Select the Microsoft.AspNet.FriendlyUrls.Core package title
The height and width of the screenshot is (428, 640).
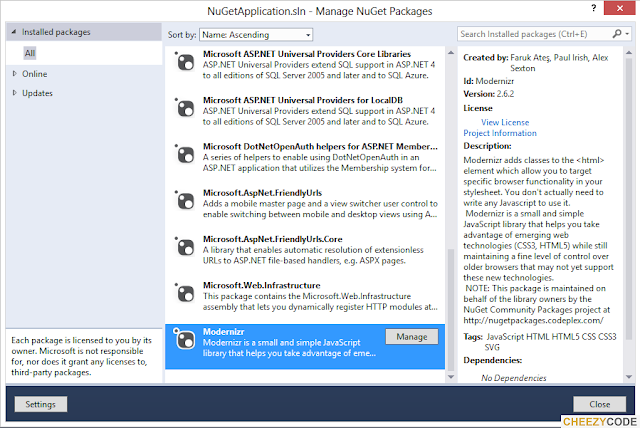pyautogui.click(x=273, y=239)
